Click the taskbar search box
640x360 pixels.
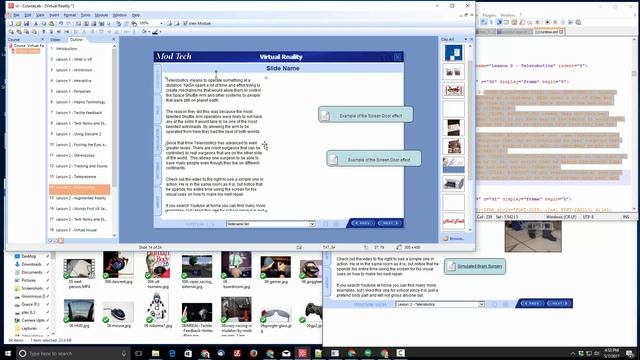(x=73, y=353)
